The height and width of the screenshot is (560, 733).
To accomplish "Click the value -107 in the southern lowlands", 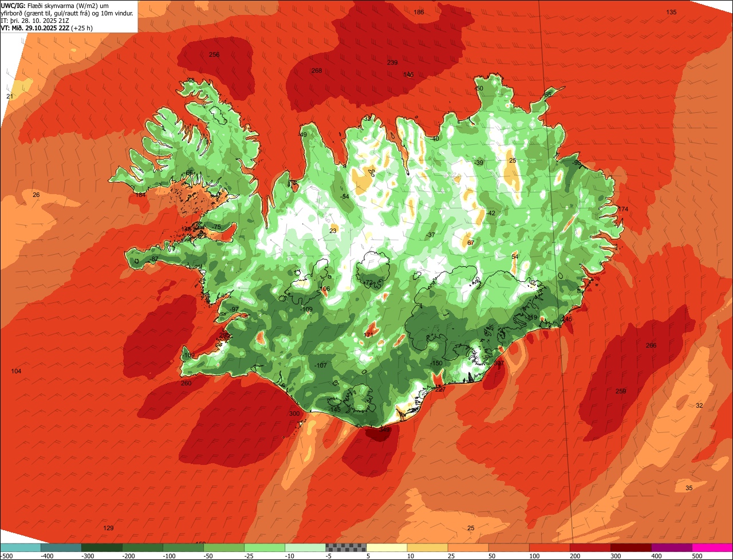I will 321,366.
